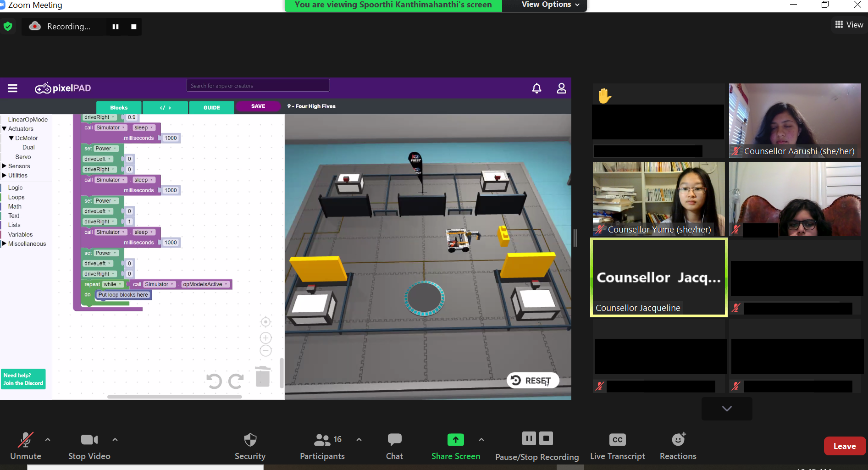868x470 pixels.
Task: Select the LinearOpMode category
Action: click(x=28, y=120)
